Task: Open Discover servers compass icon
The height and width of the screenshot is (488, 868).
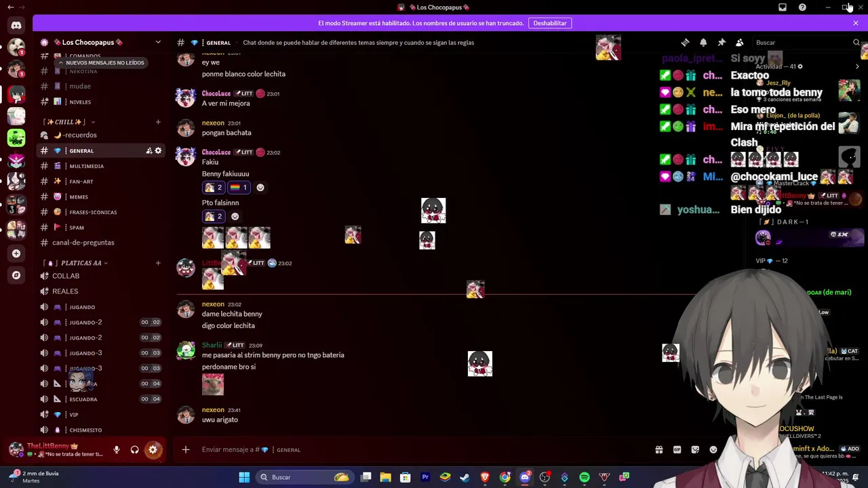Action: [16, 275]
